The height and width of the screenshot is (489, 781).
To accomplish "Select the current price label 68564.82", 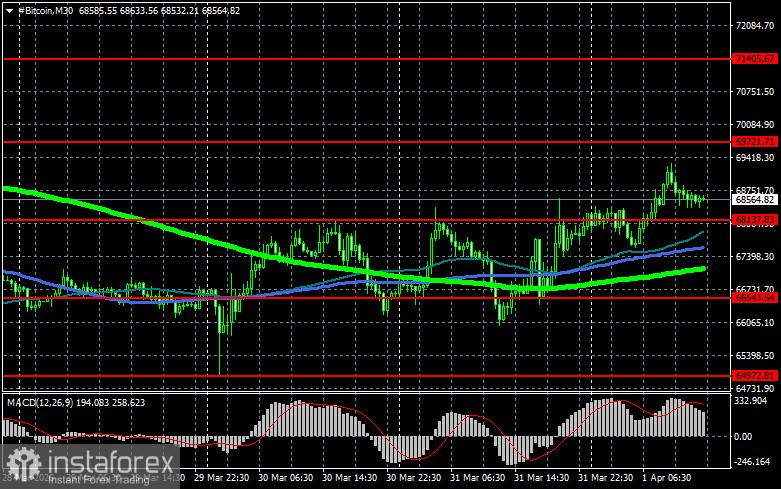I will point(755,200).
